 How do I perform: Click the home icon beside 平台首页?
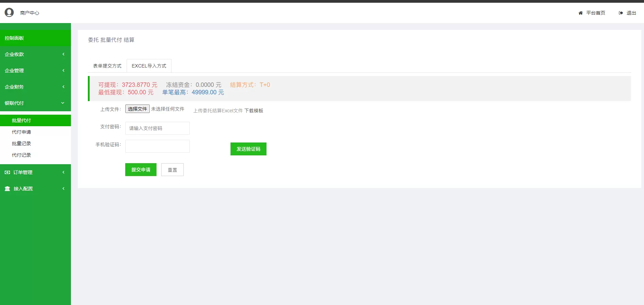(x=581, y=13)
